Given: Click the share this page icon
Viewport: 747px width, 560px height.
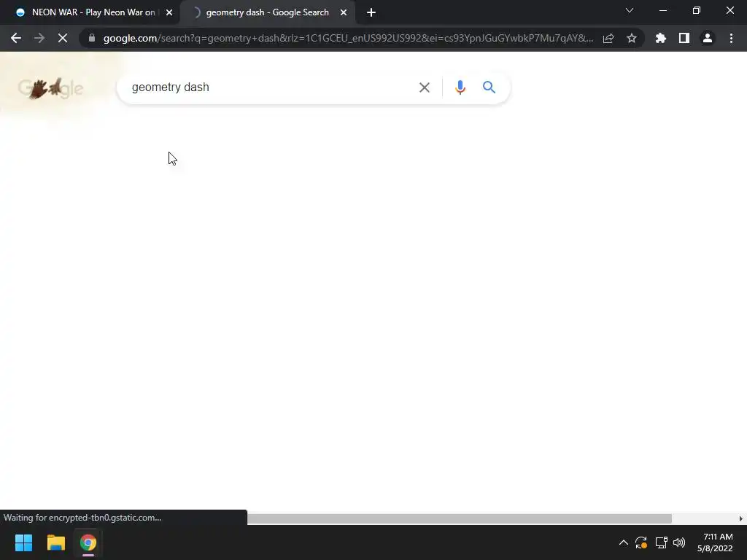Looking at the screenshot, I should tap(608, 38).
